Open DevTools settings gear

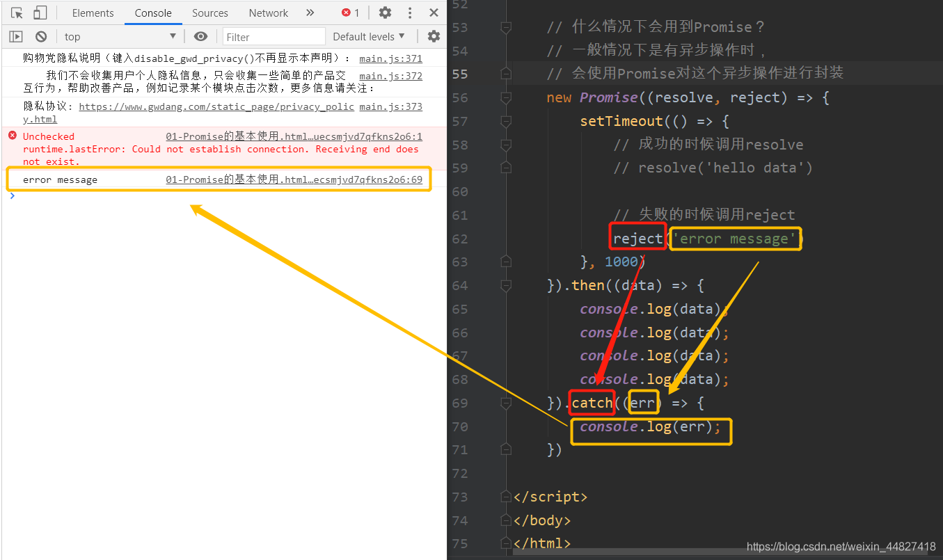(385, 13)
